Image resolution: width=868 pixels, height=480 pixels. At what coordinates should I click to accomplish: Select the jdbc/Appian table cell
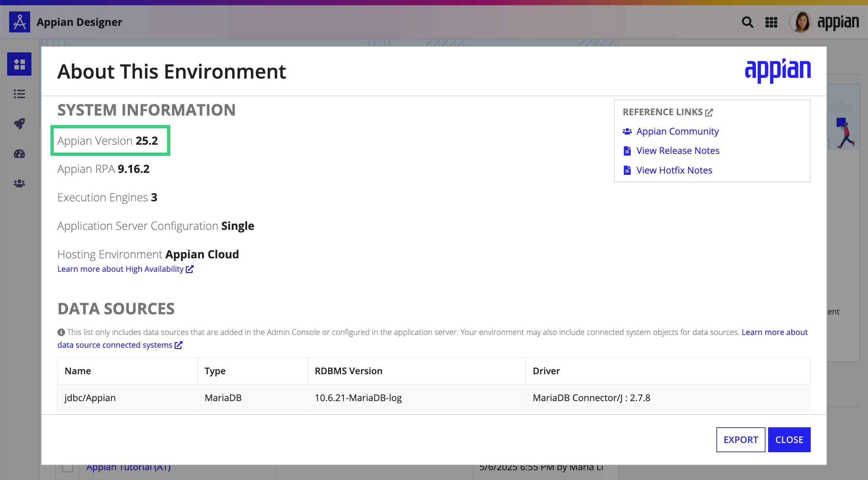tap(128, 398)
